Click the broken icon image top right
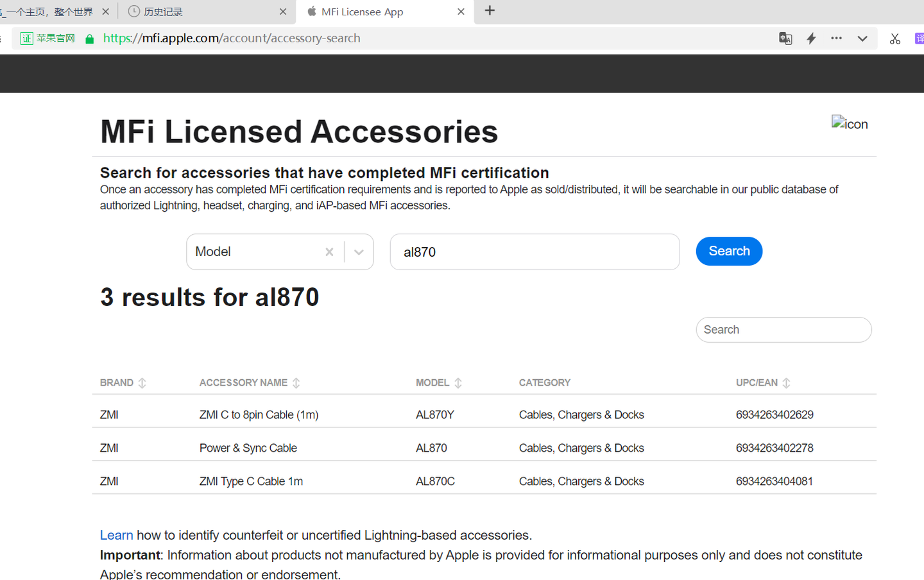This screenshot has width=924, height=580. pyautogui.click(x=849, y=123)
